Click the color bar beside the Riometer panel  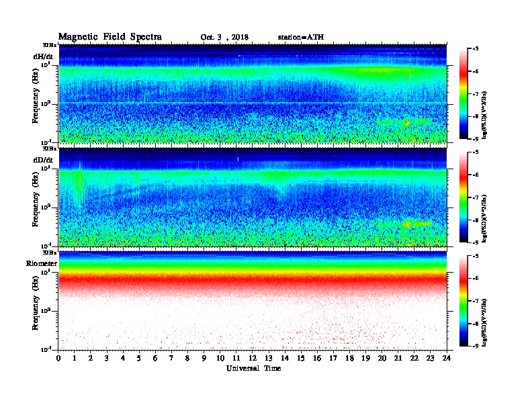[x=463, y=301]
